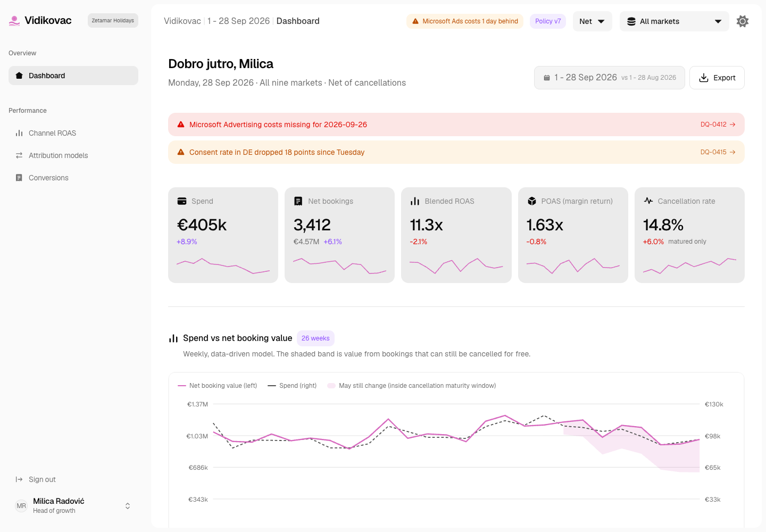The image size is (766, 532).
Task: Go to Conversions
Action: point(73,178)
